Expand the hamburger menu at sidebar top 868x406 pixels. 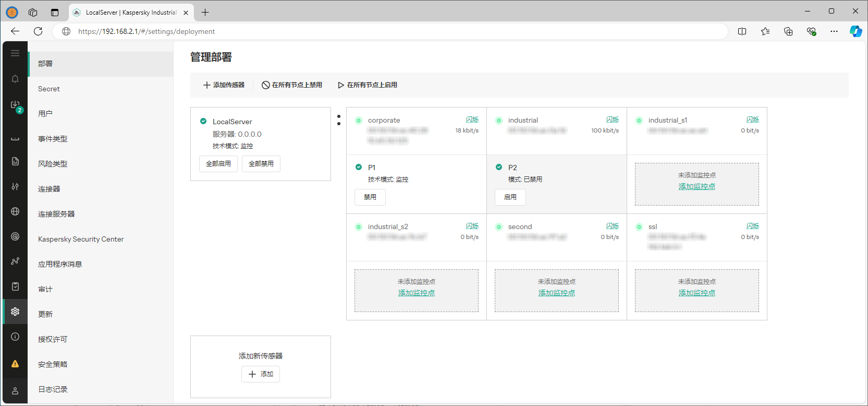tap(15, 53)
